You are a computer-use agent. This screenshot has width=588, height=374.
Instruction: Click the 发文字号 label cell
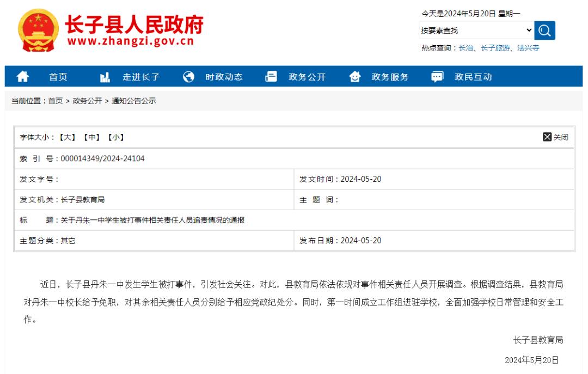coord(154,179)
